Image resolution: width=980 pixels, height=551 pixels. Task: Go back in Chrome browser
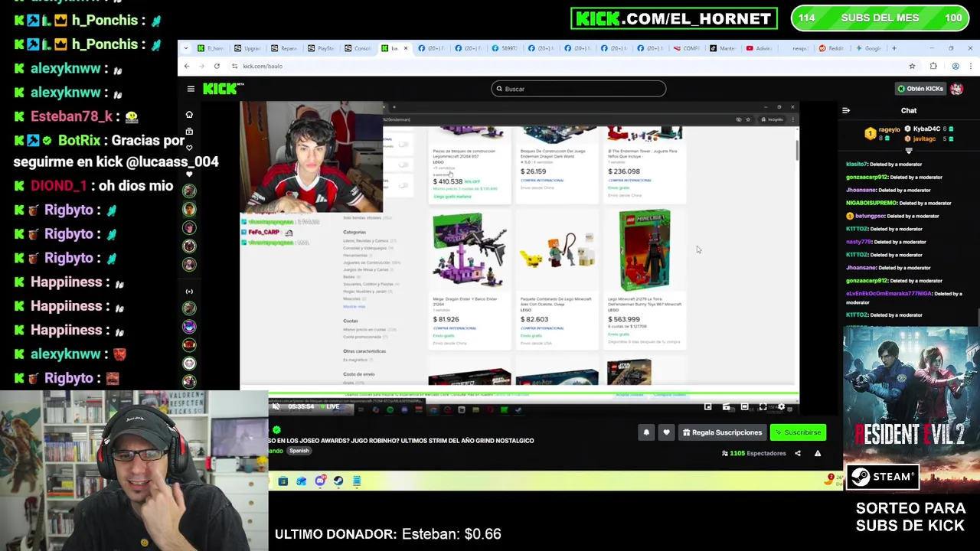pyautogui.click(x=186, y=67)
